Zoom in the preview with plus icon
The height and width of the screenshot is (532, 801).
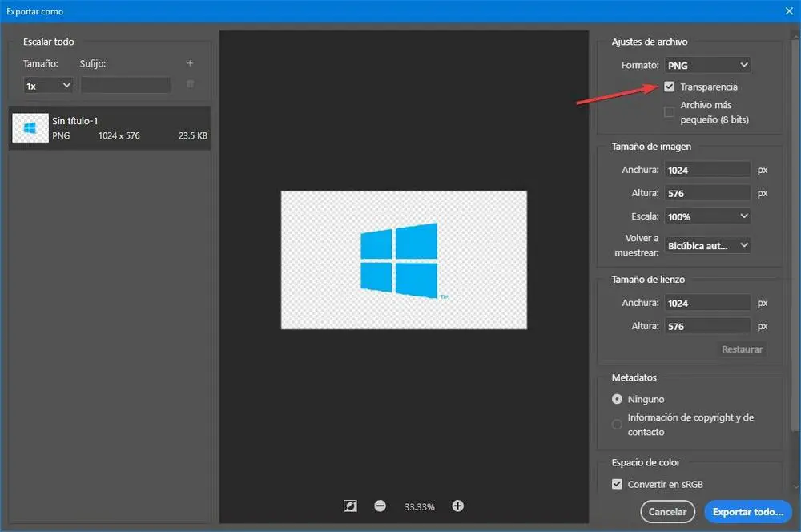pyautogui.click(x=457, y=506)
